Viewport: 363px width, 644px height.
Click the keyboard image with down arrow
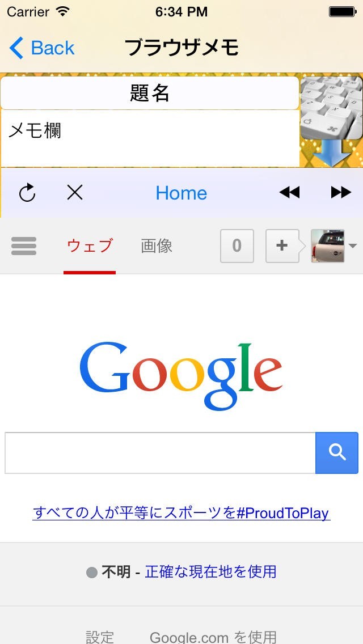click(x=331, y=121)
